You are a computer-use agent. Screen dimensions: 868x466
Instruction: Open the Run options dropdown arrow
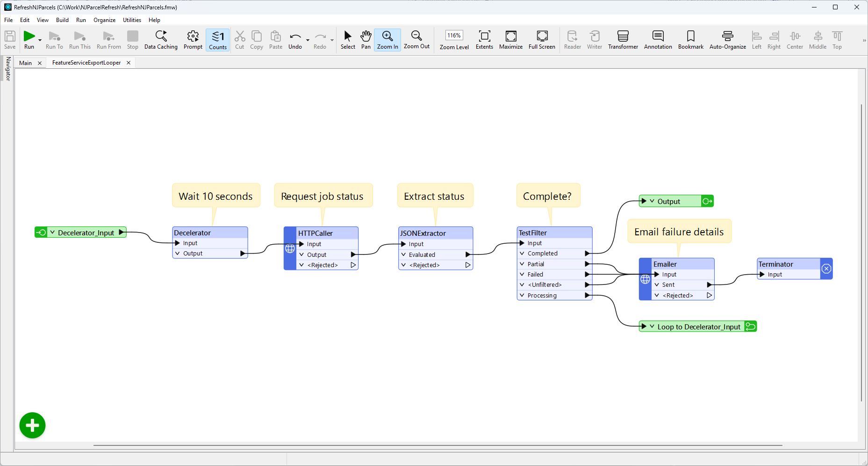pos(40,40)
